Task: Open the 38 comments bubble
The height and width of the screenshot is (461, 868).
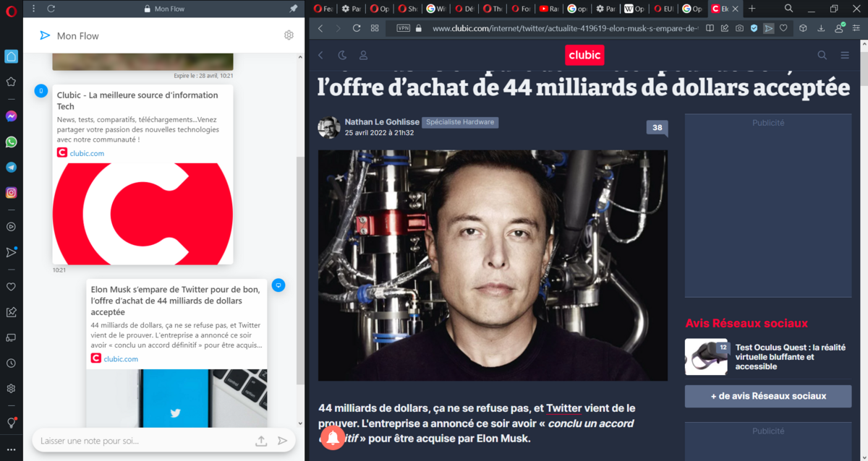Action: 657,128
